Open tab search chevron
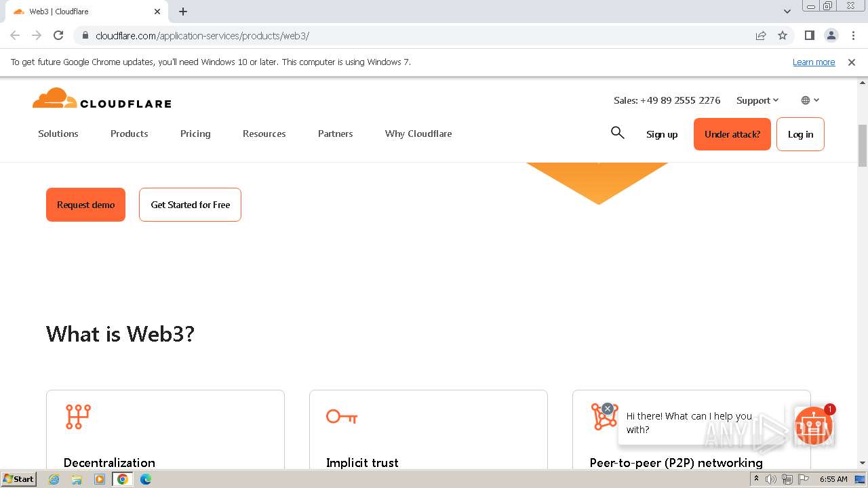Viewport: 868px width, 488px height. point(787,12)
